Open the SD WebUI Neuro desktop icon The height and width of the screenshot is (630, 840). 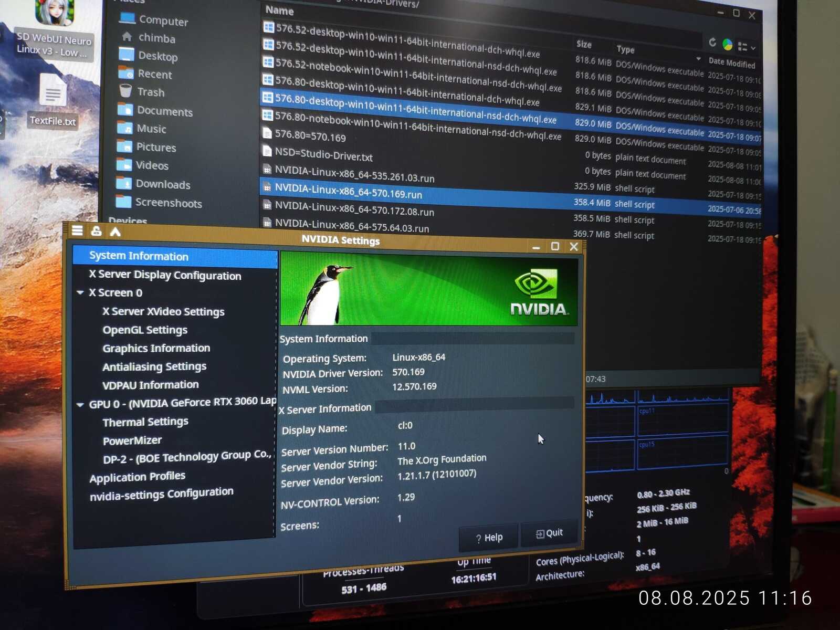pos(54,29)
